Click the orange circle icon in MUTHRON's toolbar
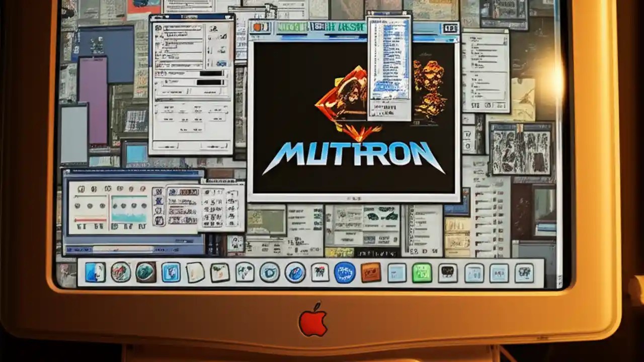This screenshot has width=644, height=362. click(x=257, y=27)
